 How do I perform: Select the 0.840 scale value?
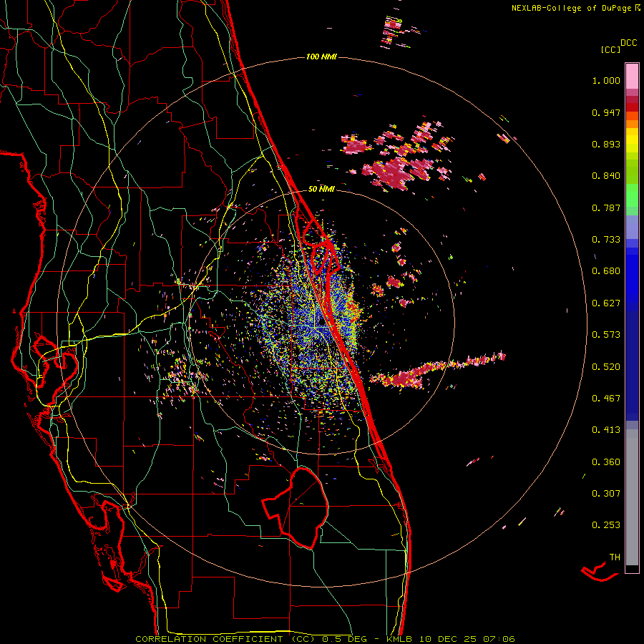pyautogui.click(x=606, y=176)
